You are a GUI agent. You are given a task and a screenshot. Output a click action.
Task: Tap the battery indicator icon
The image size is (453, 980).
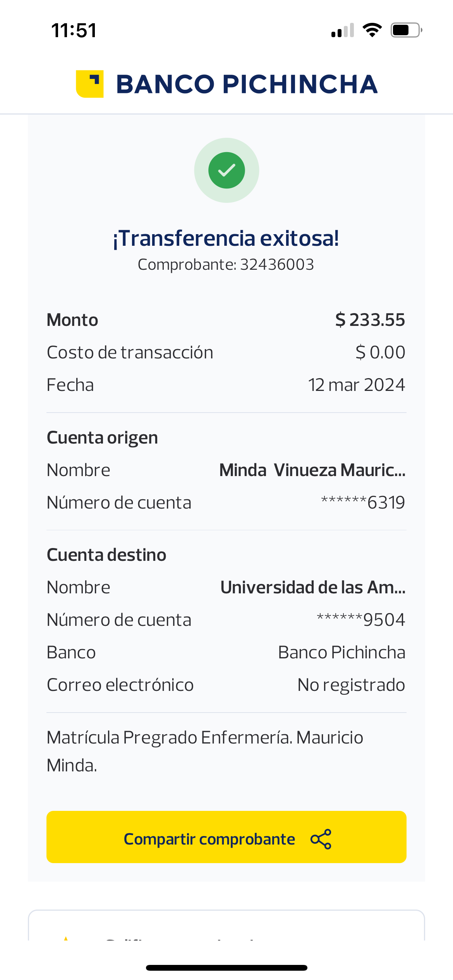[x=406, y=30]
